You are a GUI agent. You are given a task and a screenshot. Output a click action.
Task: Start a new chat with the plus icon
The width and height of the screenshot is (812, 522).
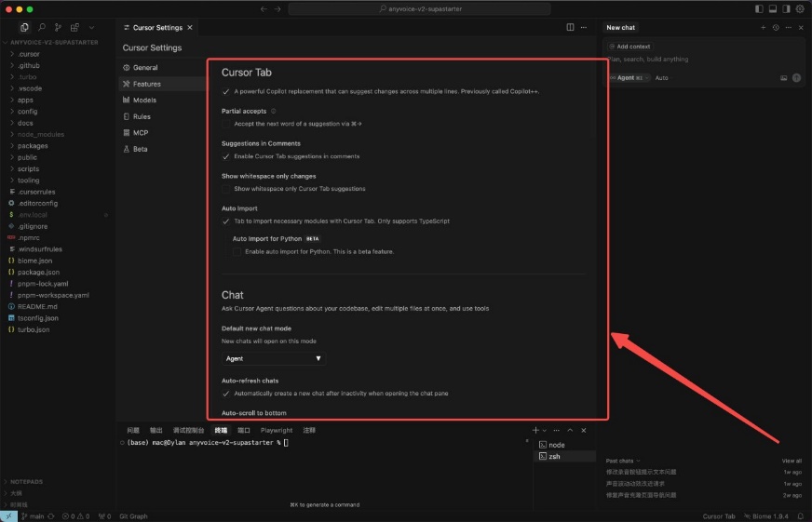click(x=764, y=28)
